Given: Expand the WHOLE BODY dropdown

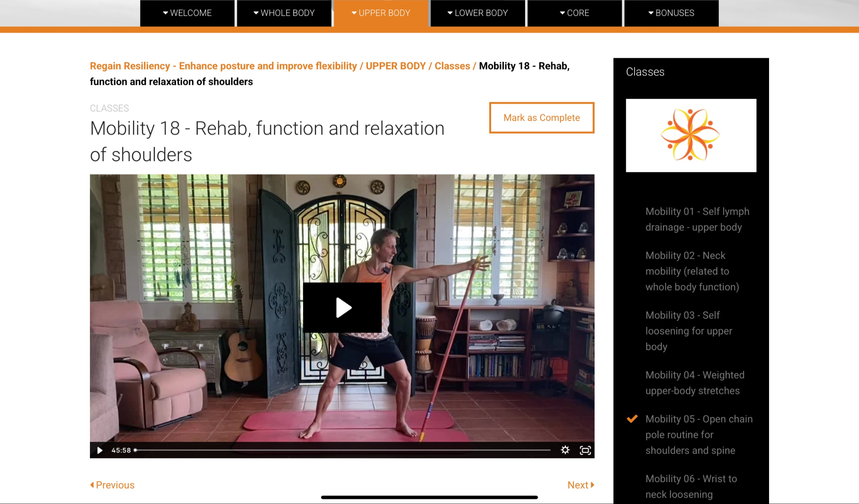Looking at the screenshot, I should coord(284,13).
